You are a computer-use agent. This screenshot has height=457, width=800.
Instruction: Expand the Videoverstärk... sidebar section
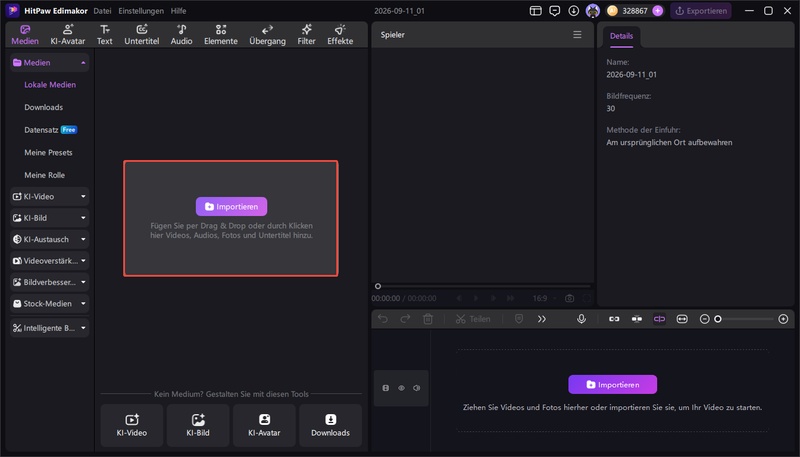49,261
